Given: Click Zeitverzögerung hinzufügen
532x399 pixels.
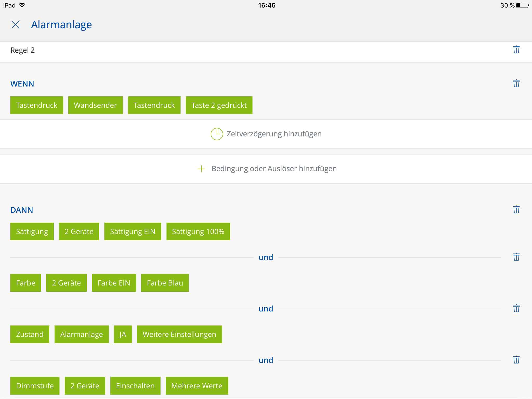Looking at the screenshot, I should pos(274,134).
